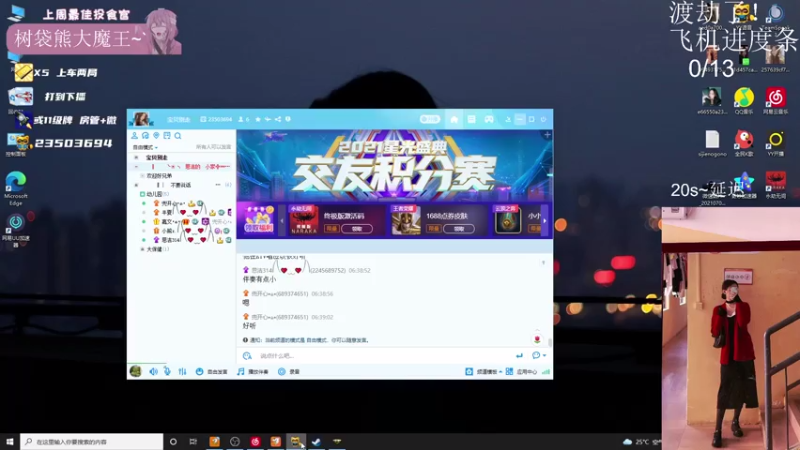The width and height of the screenshot is (800, 450).
Task: Open font settings icon beside chat input
Action: click(247, 356)
